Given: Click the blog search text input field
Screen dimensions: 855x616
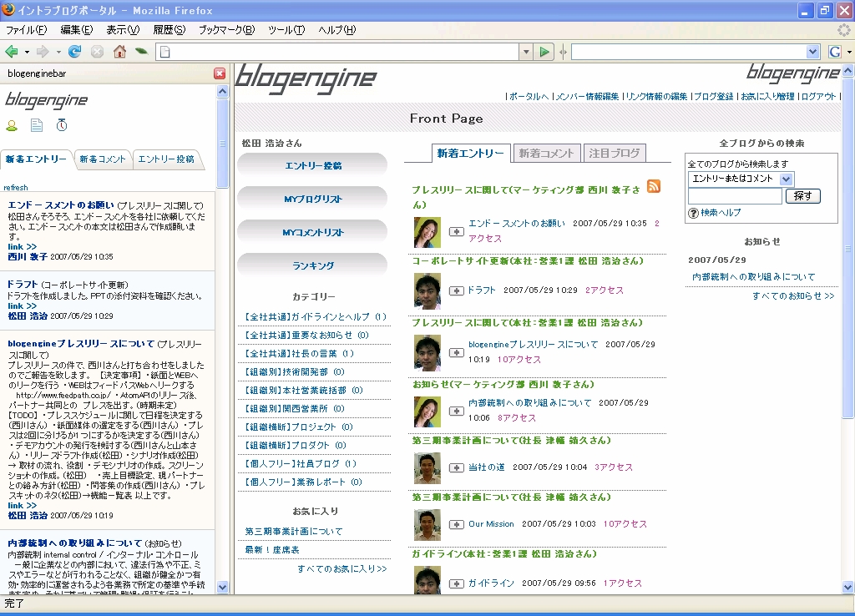Looking at the screenshot, I should 735,196.
